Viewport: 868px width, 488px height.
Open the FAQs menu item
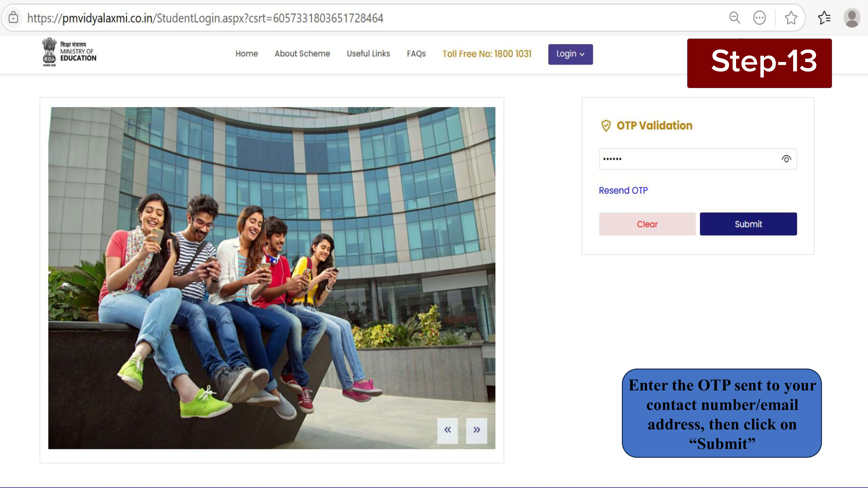click(416, 54)
